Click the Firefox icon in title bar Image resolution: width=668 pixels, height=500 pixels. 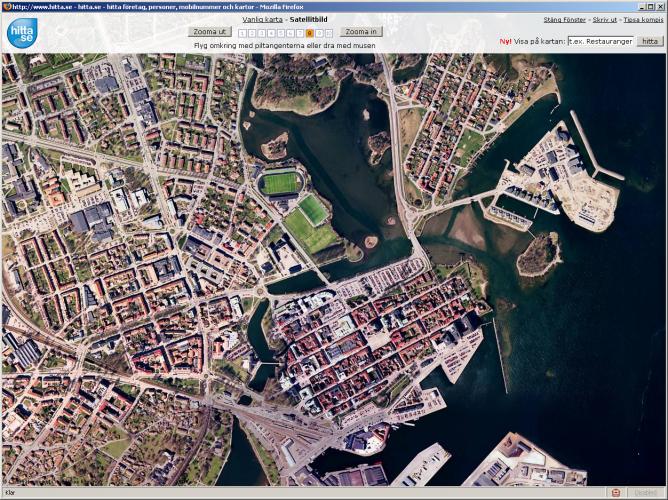6,6
